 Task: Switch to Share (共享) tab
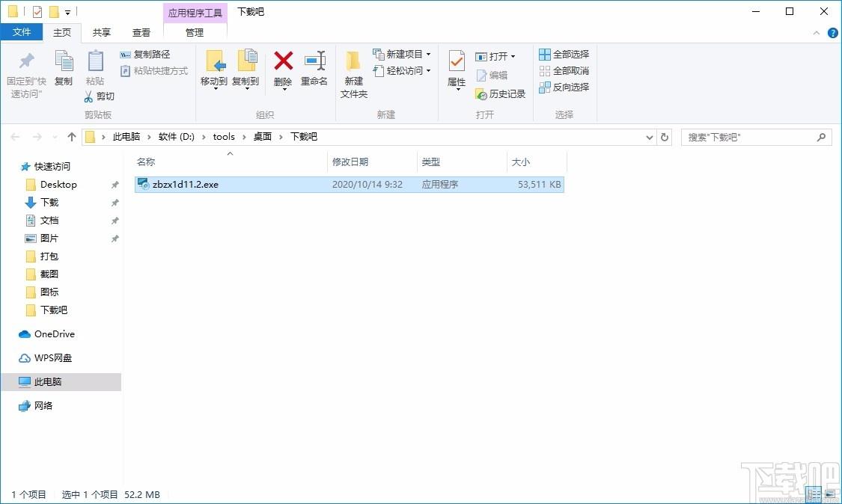[x=102, y=33]
